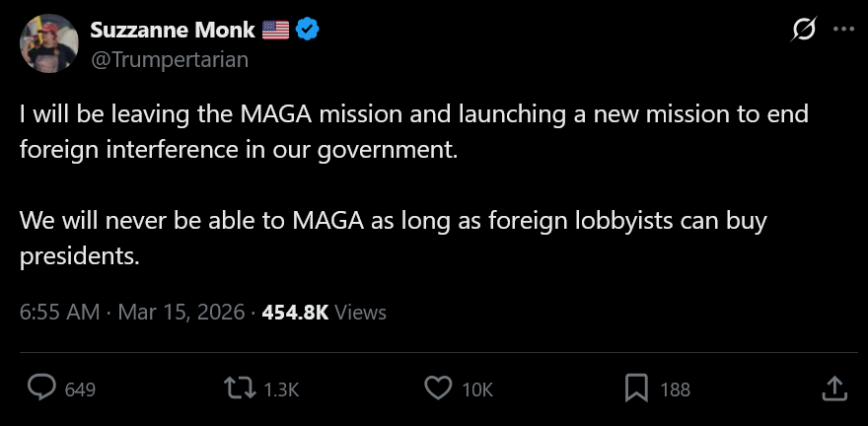Image resolution: width=868 pixels, height=426 pixels.
Task: Open the @Trumpertarian handle link
Action: (170, 59)
